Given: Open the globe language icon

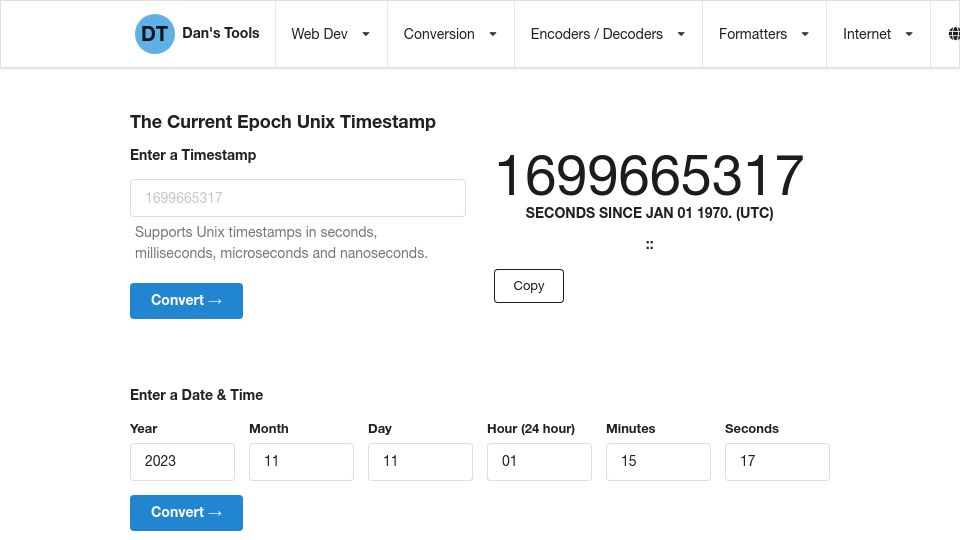Looking at the screenshot, I should click(954, 34).
